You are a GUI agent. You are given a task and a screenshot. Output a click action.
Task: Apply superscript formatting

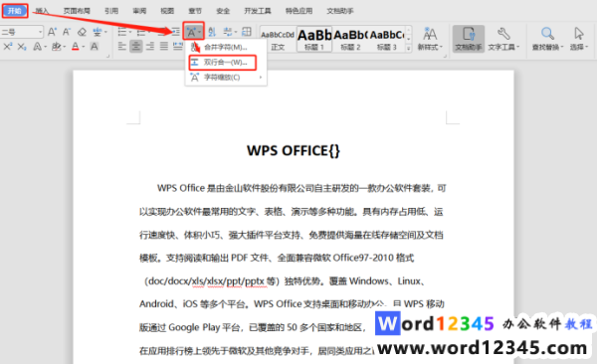(x=8, y=47)
